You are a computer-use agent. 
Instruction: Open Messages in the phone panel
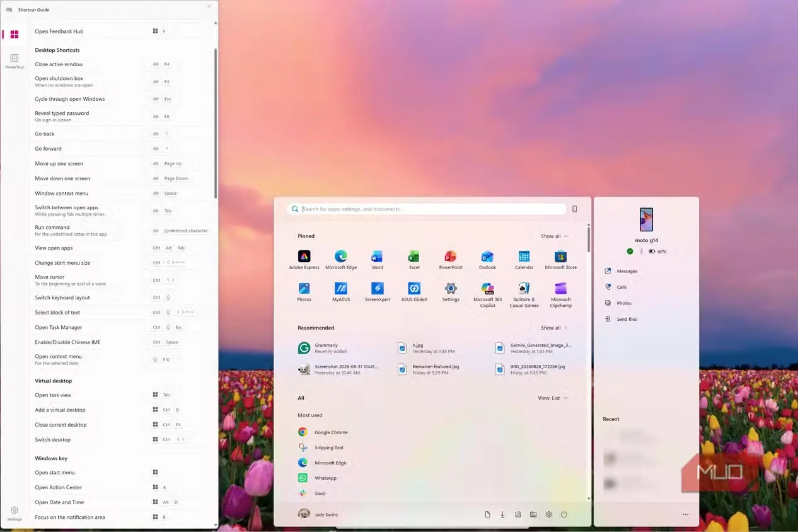(x=621, y=271)
